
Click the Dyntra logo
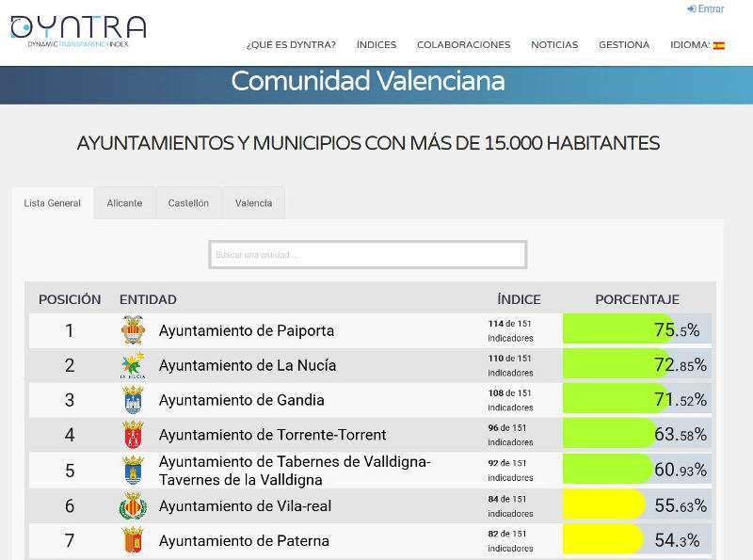tap(78, 31)
